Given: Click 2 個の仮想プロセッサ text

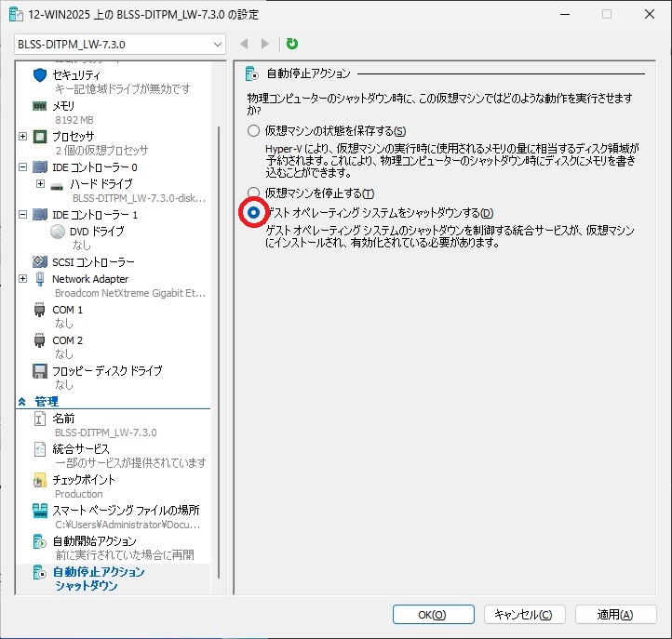Looking at the screenshot, I should [101, 151].
